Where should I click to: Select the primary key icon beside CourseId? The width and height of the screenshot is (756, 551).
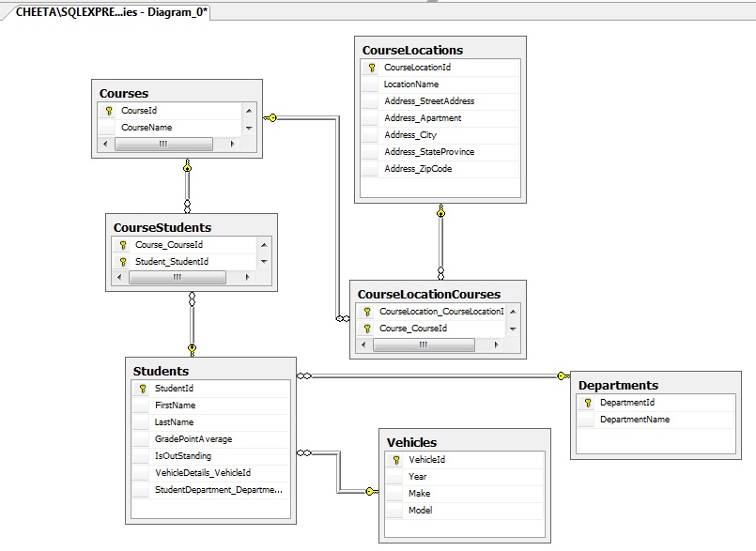[x=109, y=111]
